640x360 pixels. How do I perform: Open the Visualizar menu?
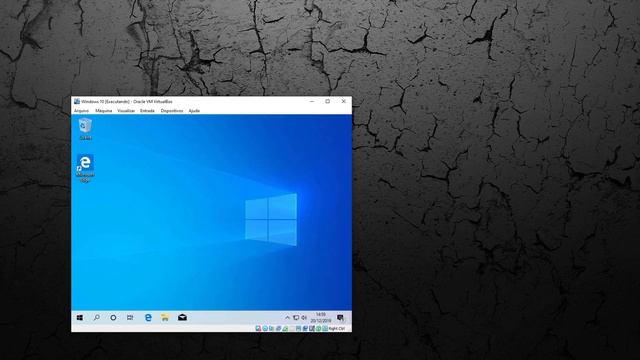click(126, 111)
